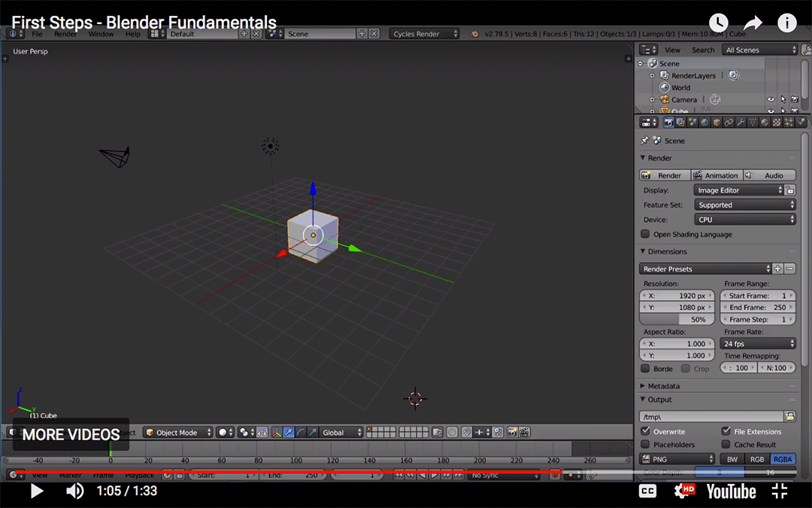
Task: Open the PNG file format dropdown
Action: (x=677, y=459)
